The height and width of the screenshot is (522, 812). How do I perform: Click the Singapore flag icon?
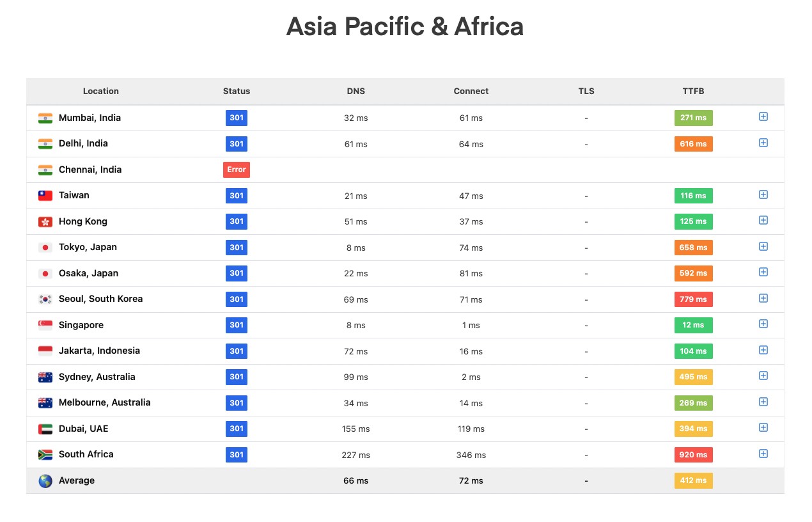point(45,325)
